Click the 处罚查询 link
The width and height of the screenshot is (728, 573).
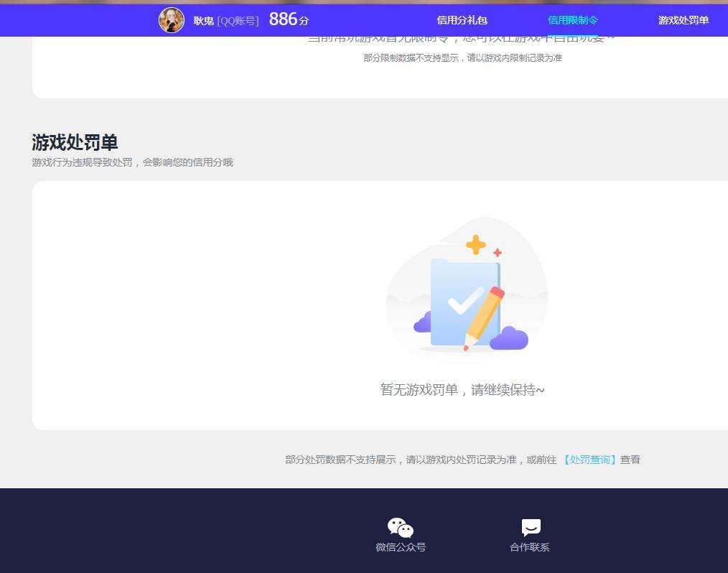589,460
